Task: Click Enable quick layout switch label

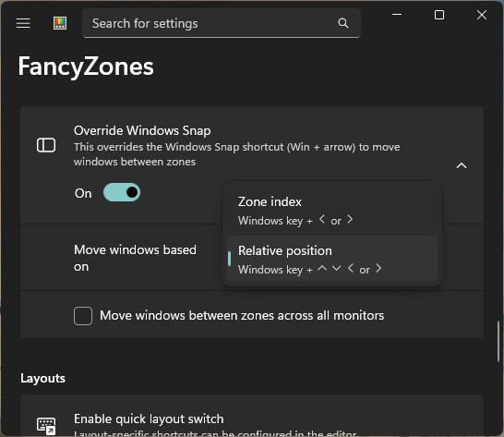Action: (x=149, y=419)
